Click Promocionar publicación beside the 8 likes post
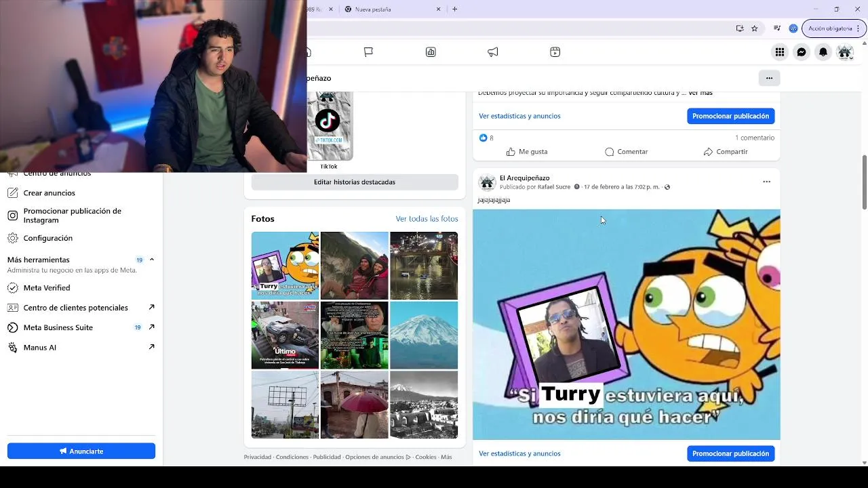Viewport: 868px width, 488px height. point(730,116)
